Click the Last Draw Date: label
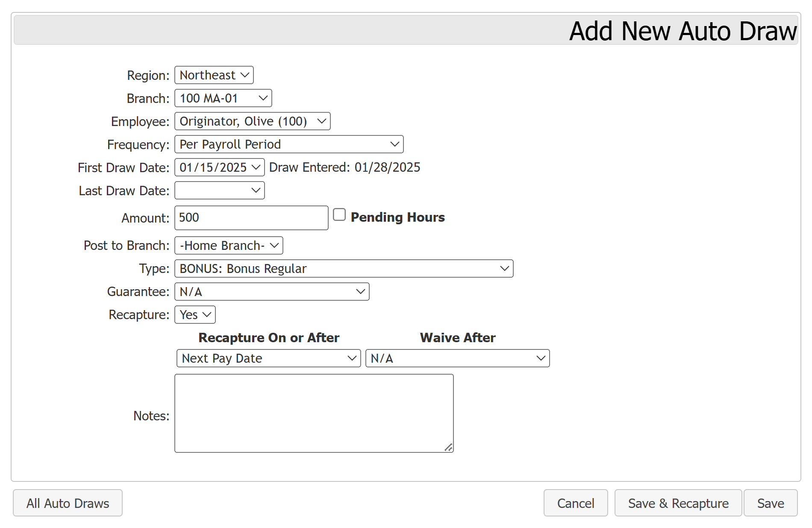The height and width of the screenshot is (528, 812). [x=124, y=191]
